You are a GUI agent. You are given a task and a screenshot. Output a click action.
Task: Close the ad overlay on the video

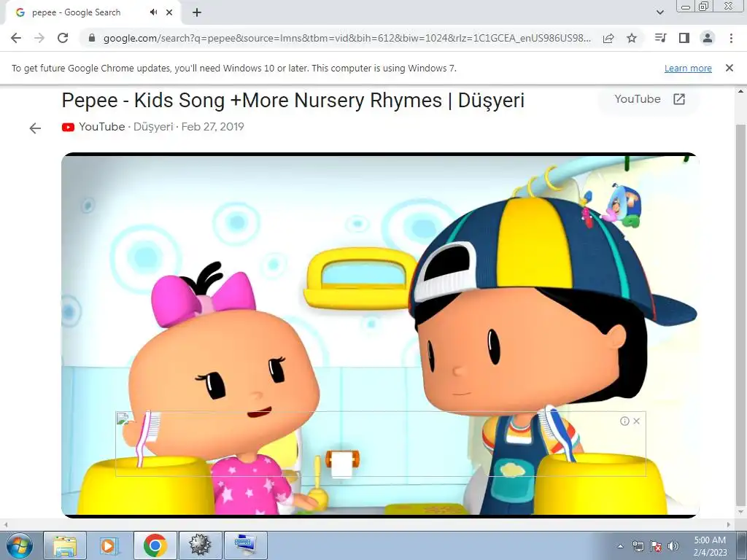pos(636,421)
